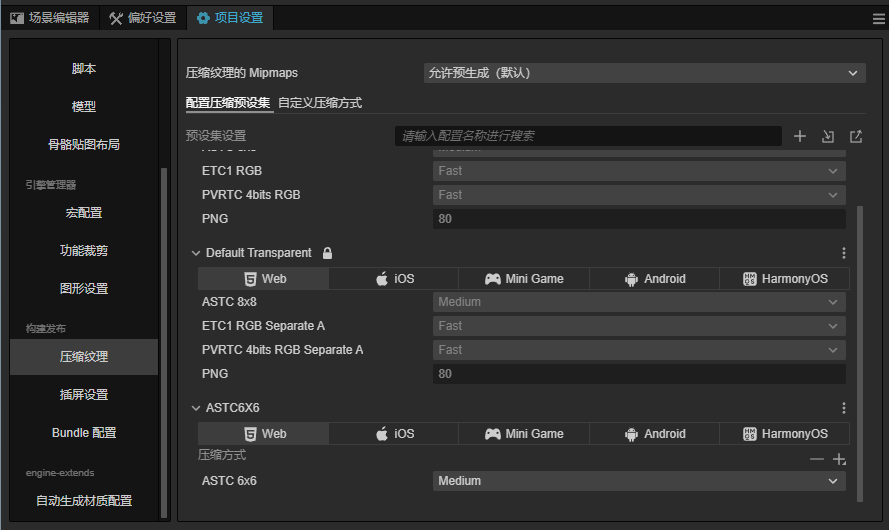Switch to the 自定义压缩方式 tab
The image size is (889, 530).
pos(320,103)
